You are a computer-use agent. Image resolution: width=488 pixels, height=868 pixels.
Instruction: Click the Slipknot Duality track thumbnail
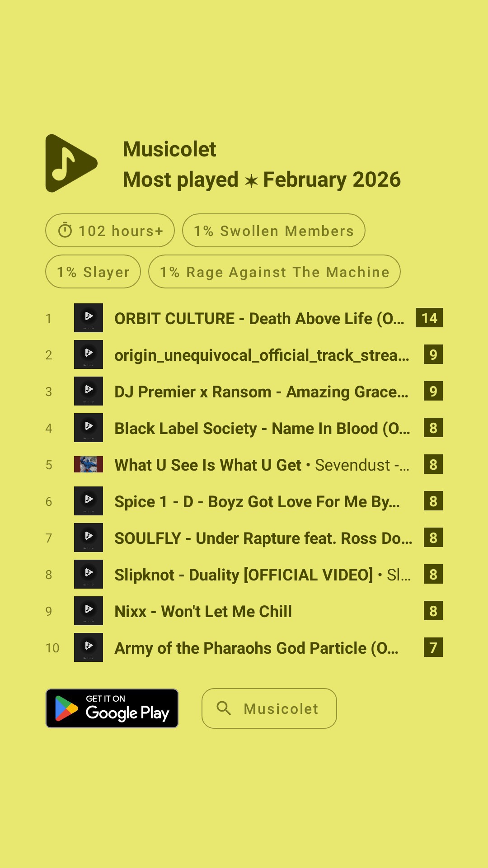(89, 574)
